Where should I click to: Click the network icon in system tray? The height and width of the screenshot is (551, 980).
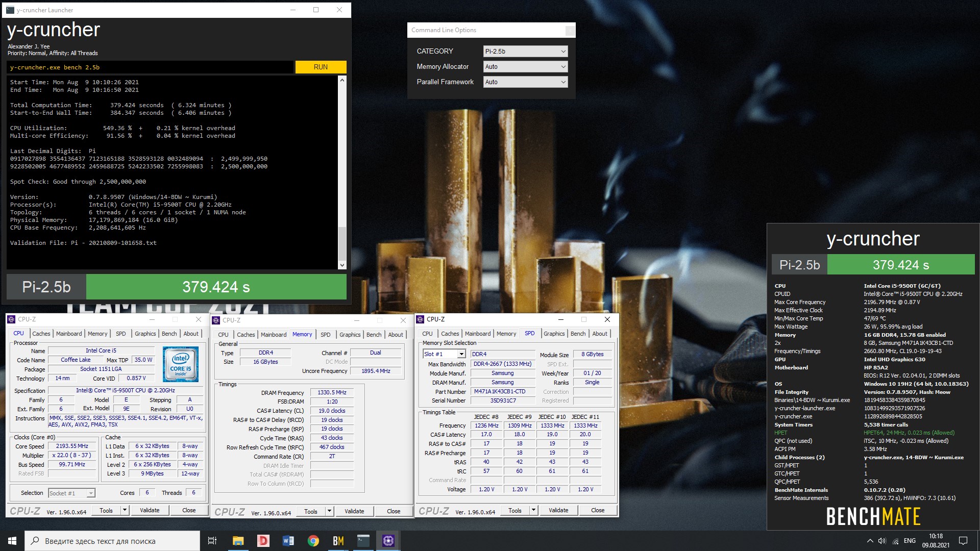point(895,541)
